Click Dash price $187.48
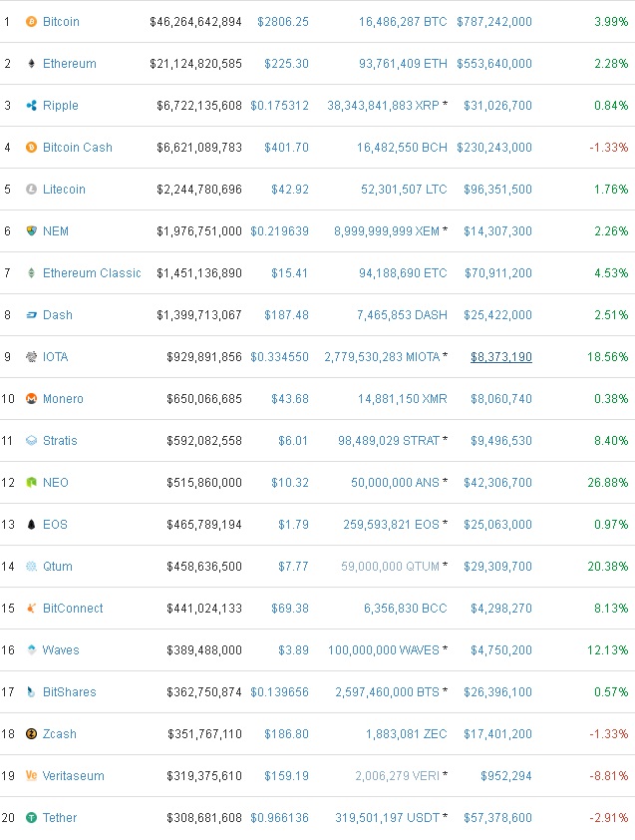Screen dimensions: 635x840 click(x=286, y=315)
